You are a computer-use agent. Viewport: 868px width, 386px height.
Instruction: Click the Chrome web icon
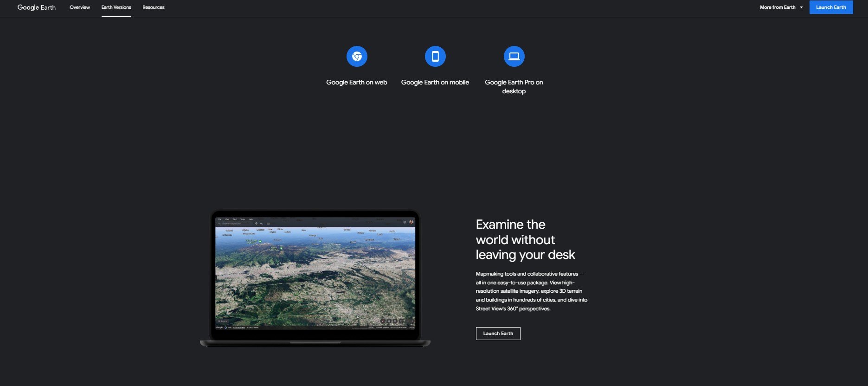tap(357, 57)
